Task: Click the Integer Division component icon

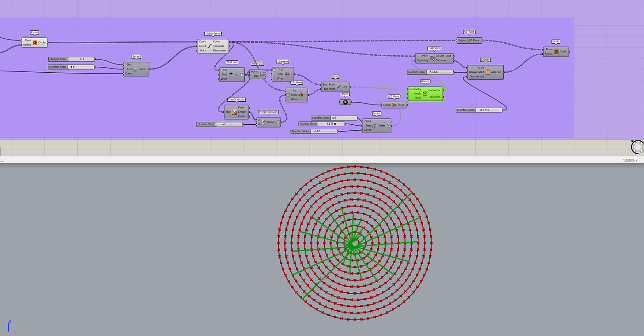Action: (x=264, y=122)
